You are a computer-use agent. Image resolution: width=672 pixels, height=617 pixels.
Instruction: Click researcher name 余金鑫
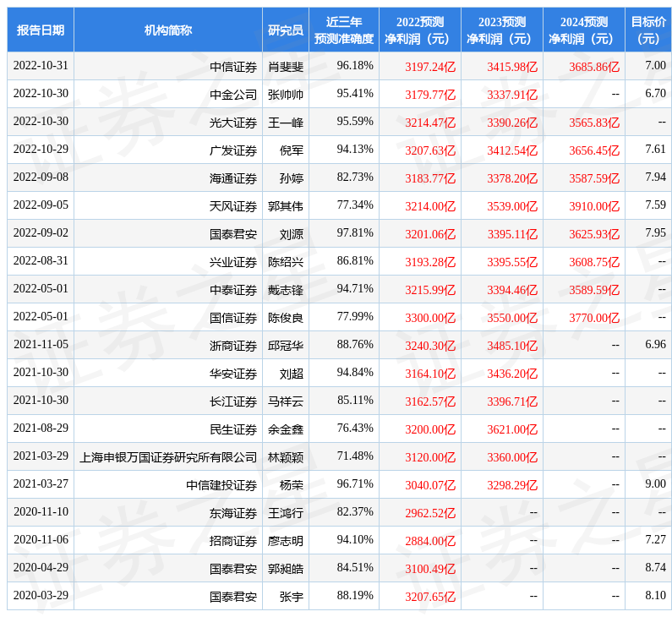click(x=286, y=429)
